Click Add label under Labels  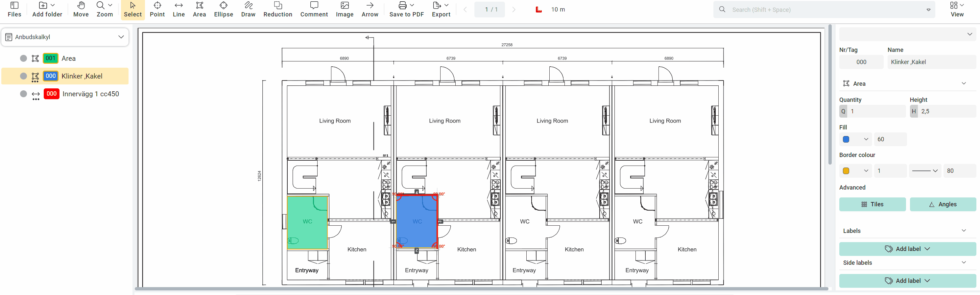pos(907,249)
